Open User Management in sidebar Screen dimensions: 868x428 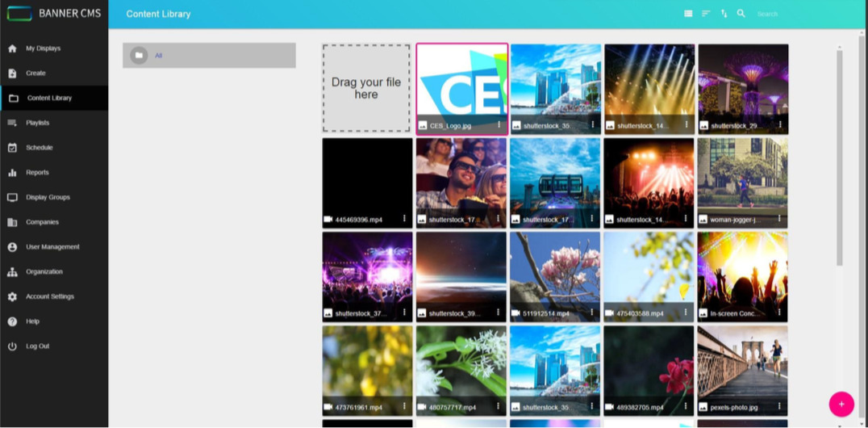point(54,247)
